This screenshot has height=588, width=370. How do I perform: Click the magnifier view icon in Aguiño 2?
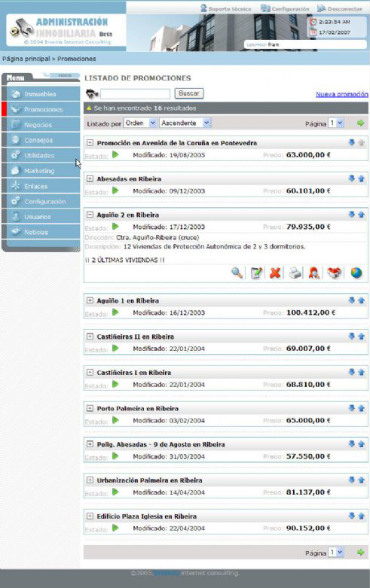(237, 273)
